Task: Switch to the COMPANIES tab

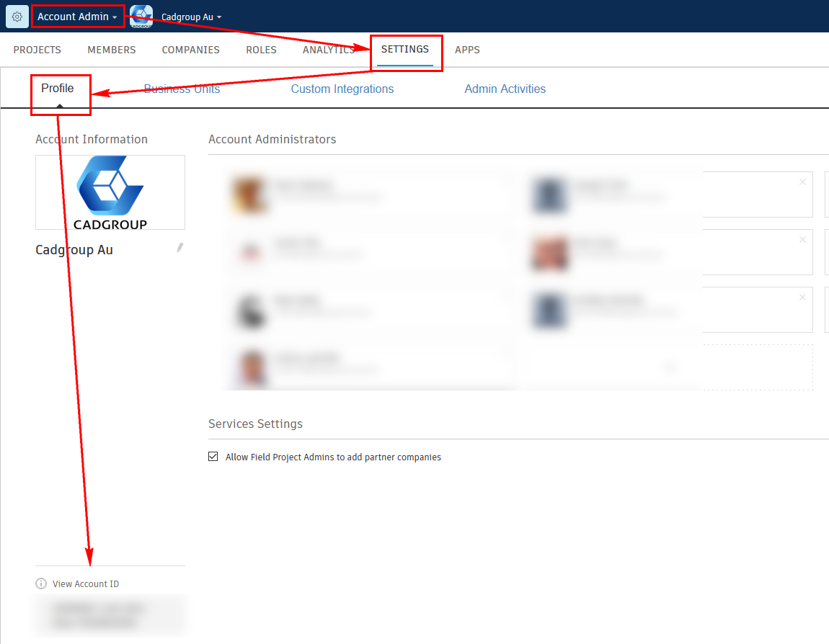Action: (x=190, y=50)
